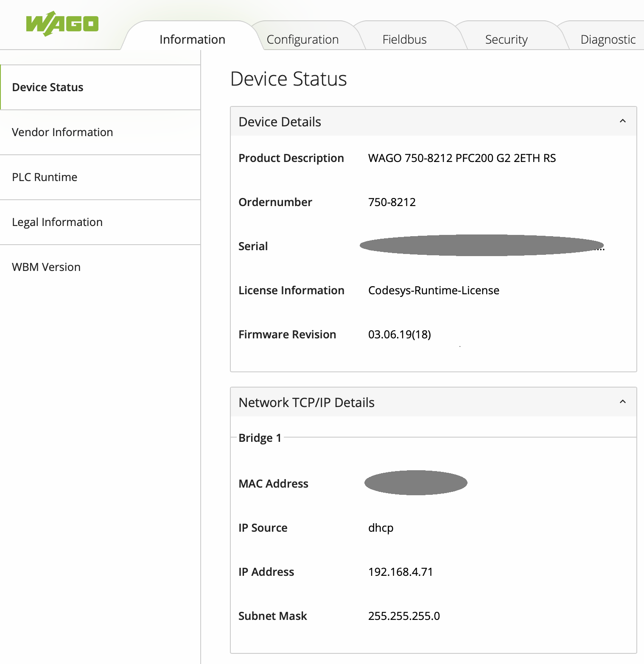Click the Subnet Mask value 255.255.255.0

(404, 616)
